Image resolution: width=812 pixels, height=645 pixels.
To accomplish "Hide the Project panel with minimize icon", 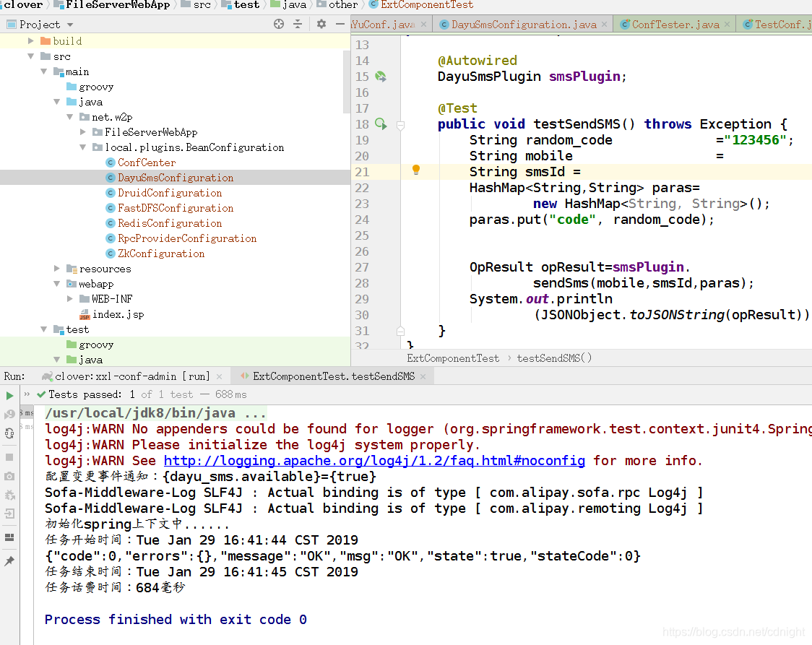I will pyautogui.click(x=340, y=24).
